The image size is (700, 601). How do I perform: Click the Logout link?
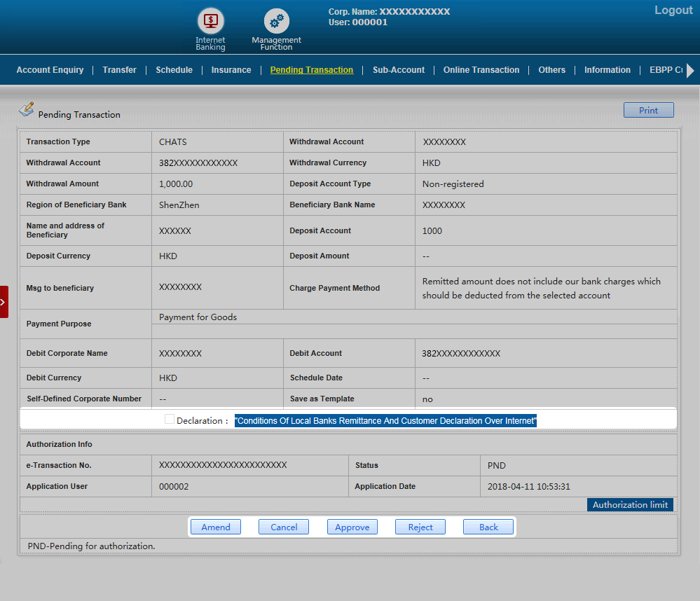click(673, 11)
